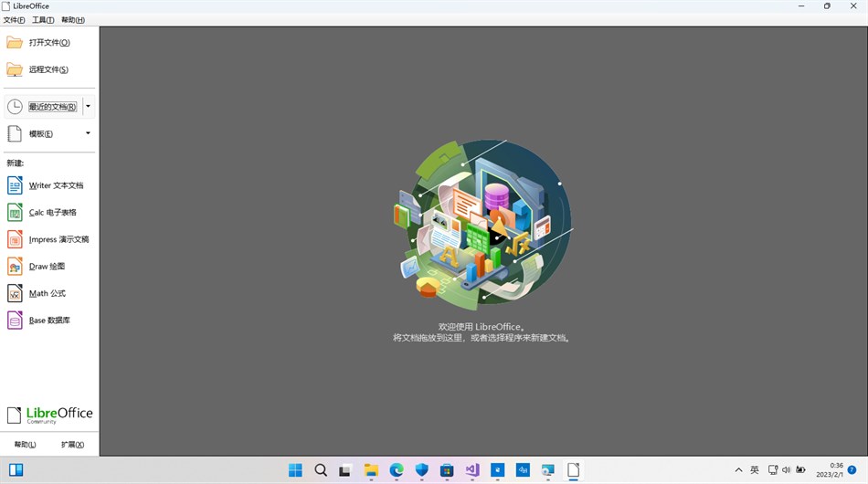
Task: Open the 帮助(H) menu in menu bar
Action: pyautogui.click(x=72, y=20)
